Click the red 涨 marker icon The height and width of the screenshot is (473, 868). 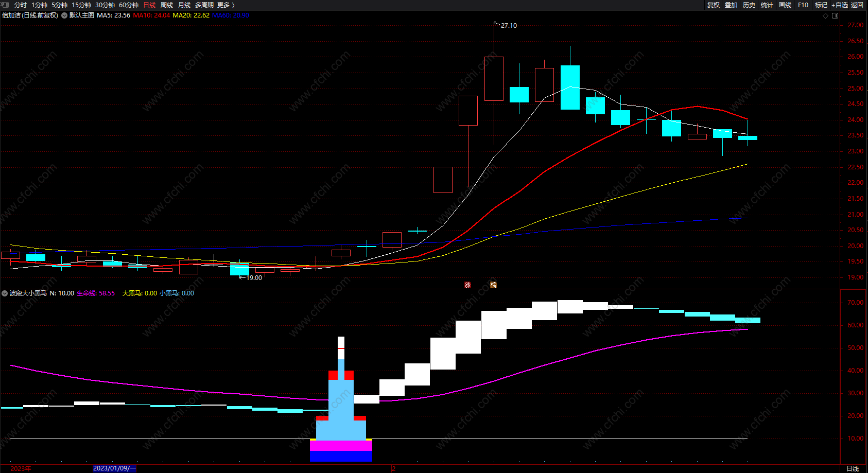[x=467, y=285]
